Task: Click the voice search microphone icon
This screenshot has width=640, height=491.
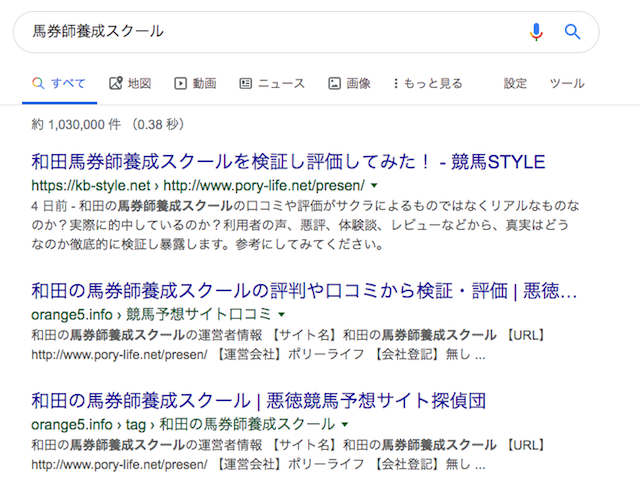Action: 536,32
